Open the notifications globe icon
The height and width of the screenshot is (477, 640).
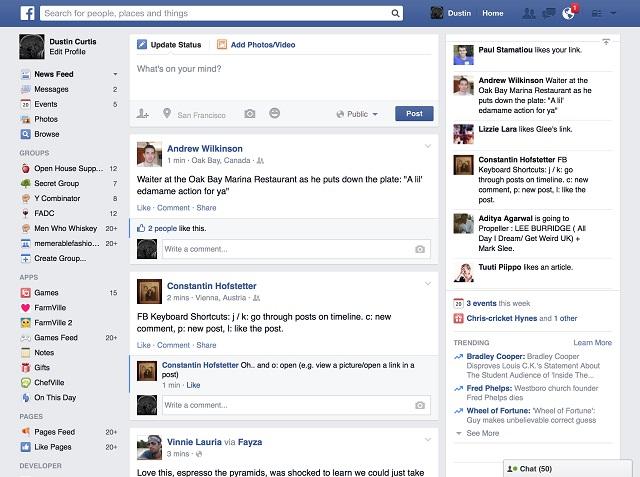[x=568, y=13]
